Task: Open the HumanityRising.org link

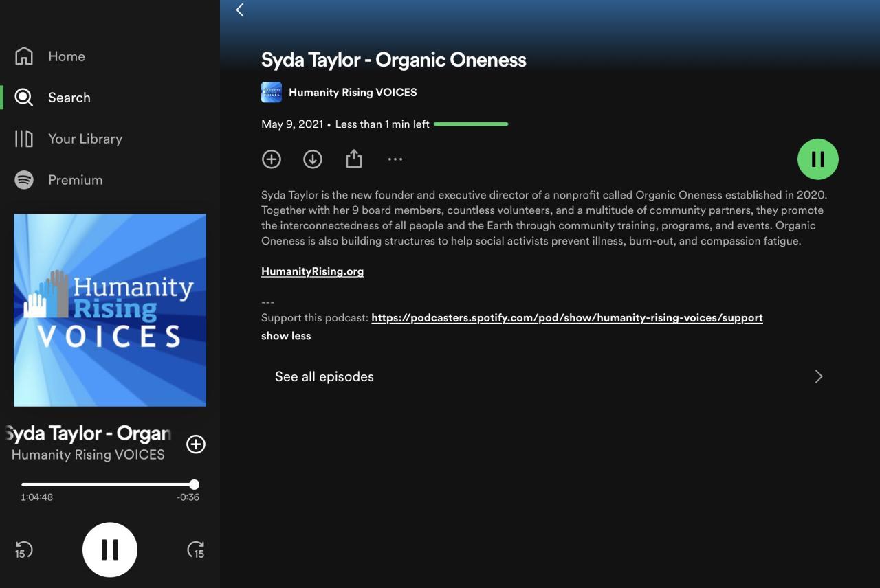Action: [313, 271]
